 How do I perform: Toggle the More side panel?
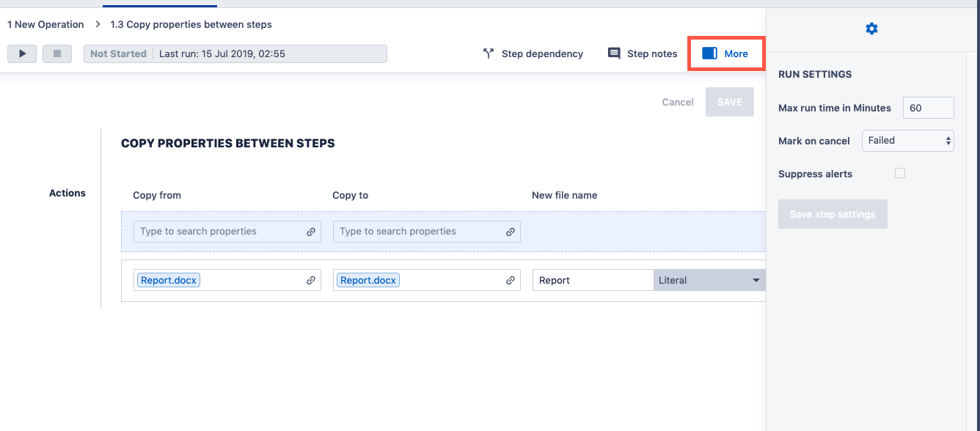tap(725, 54)
